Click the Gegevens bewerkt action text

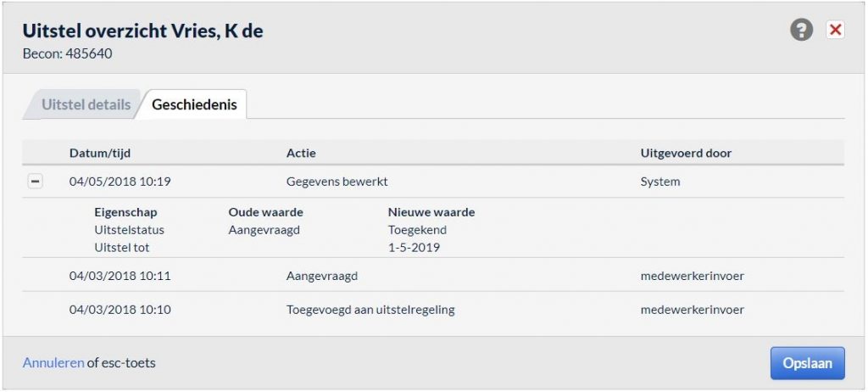point(337,182)
